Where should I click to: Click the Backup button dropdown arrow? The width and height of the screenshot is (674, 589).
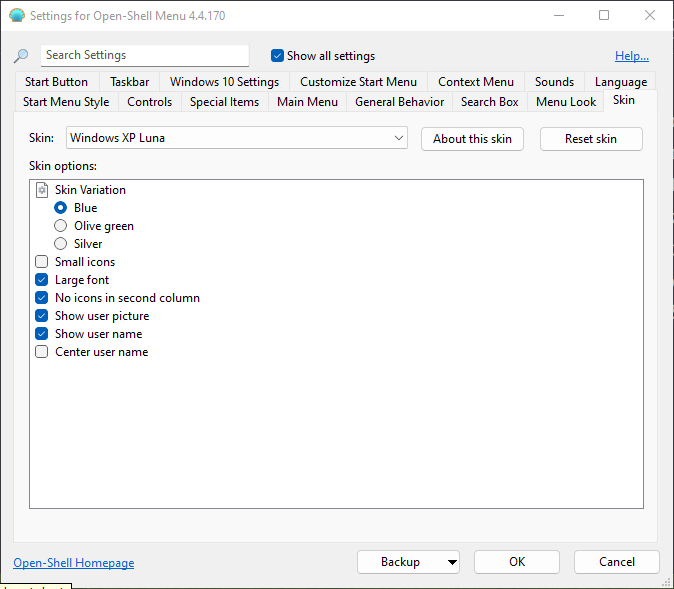[x=452, y=562]
